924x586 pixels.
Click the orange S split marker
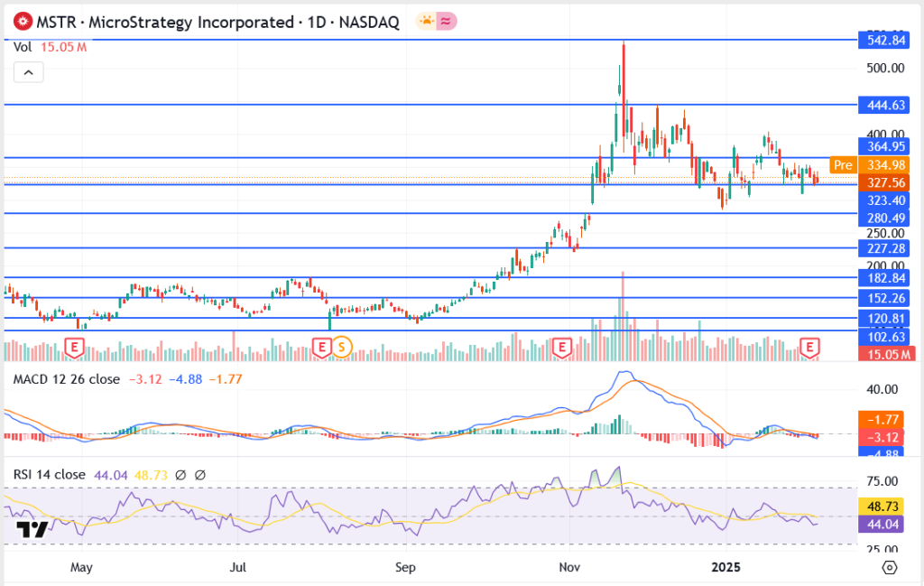pos(341,346)
